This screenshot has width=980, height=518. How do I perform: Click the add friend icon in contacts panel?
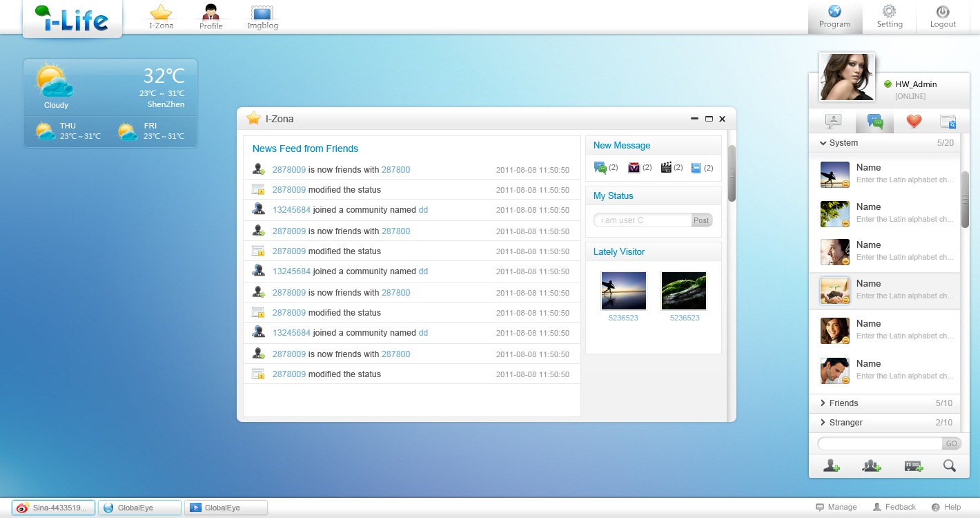pyautogui.click(x=831, y=466)
